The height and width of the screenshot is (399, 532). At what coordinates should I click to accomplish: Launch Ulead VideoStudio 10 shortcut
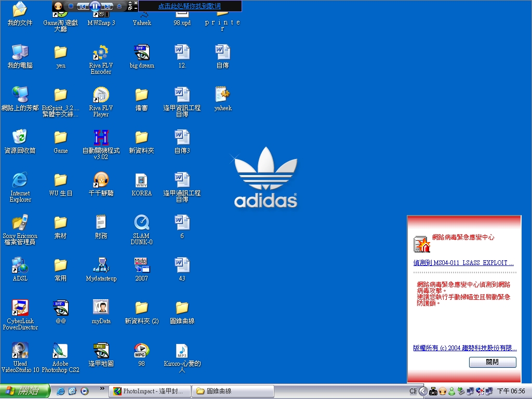pos(20,351)
